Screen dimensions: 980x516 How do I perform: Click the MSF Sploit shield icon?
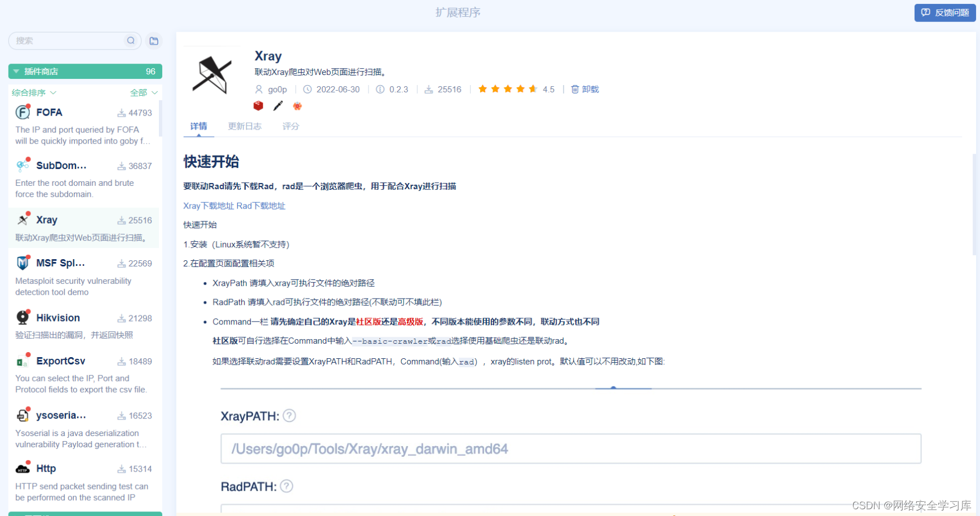pos(23,263)
